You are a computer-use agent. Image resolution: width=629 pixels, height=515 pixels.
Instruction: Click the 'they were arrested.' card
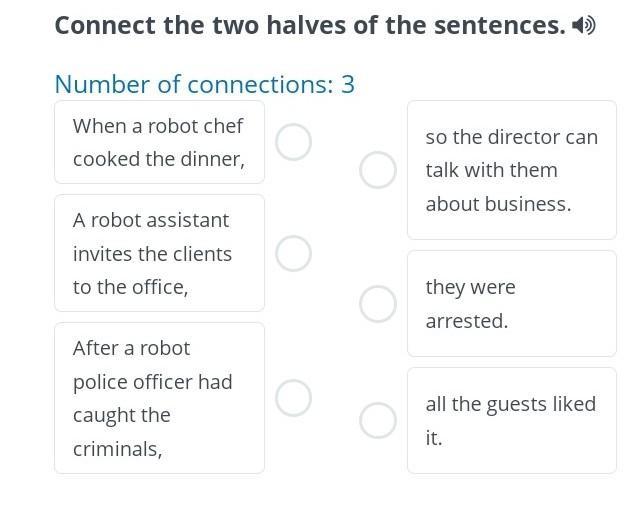[x=511, y=304]
